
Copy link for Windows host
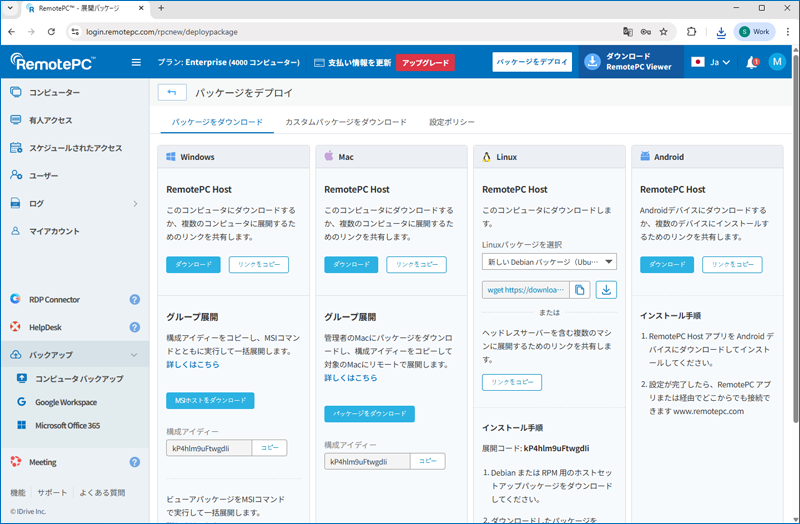pos(259,264)
